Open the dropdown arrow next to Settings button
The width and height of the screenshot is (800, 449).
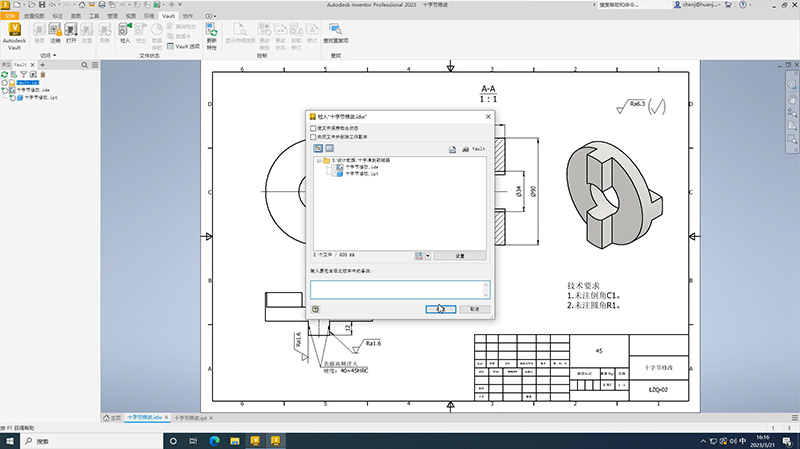(427, 256)
